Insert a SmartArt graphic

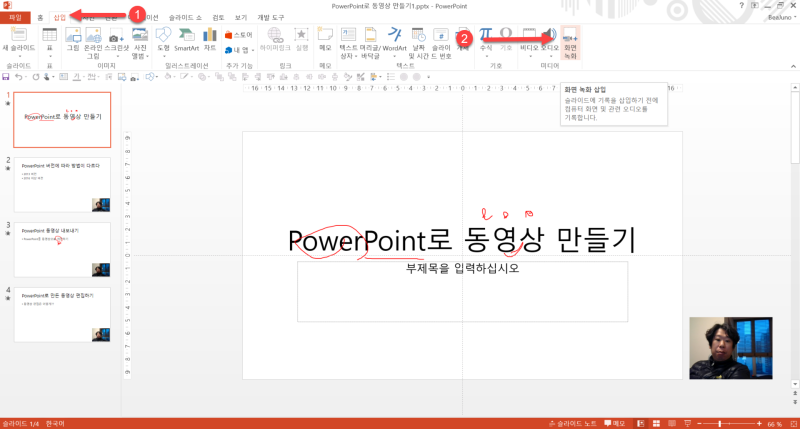(186, 40)
